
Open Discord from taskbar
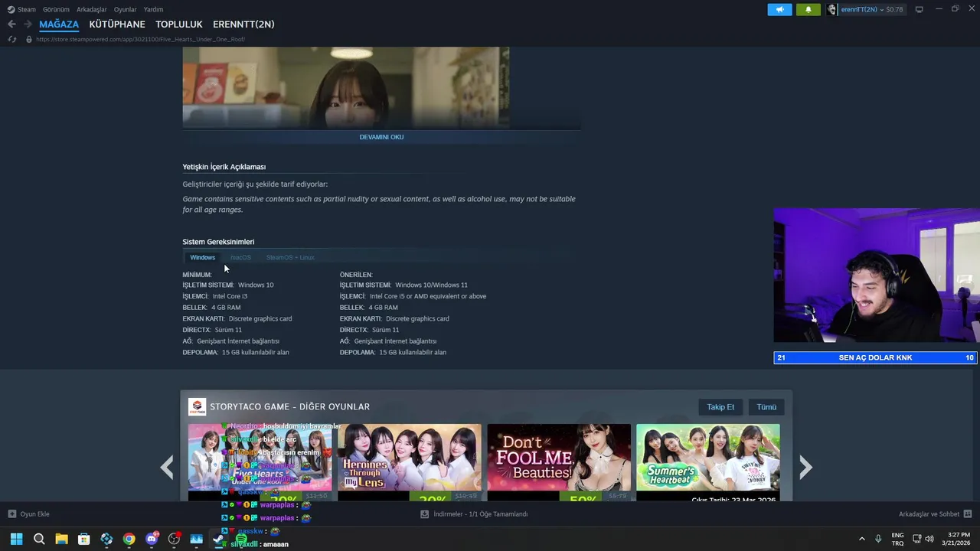(x=152, y=539)
